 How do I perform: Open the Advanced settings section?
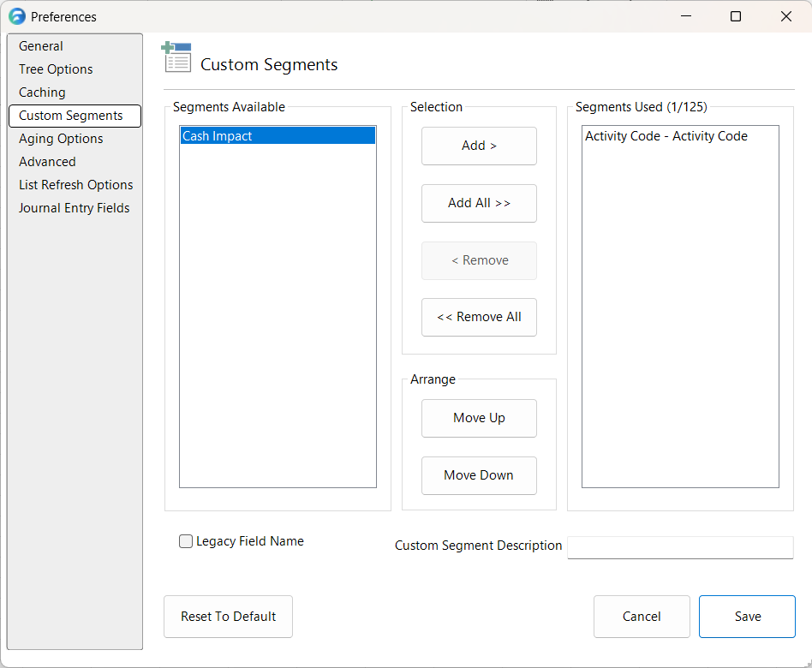47,161
